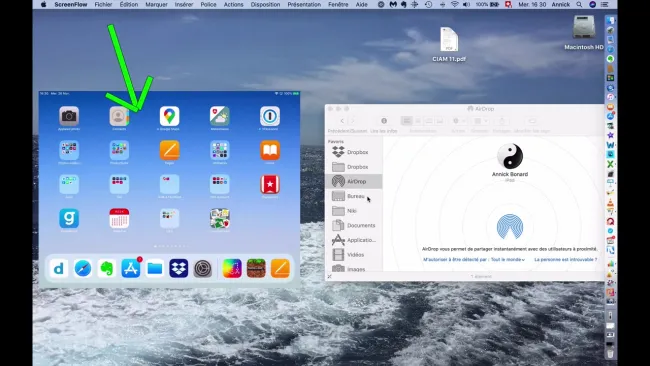The image size is (650, 366).
Task: Open the Apple menu
Action: pos(44,5)
